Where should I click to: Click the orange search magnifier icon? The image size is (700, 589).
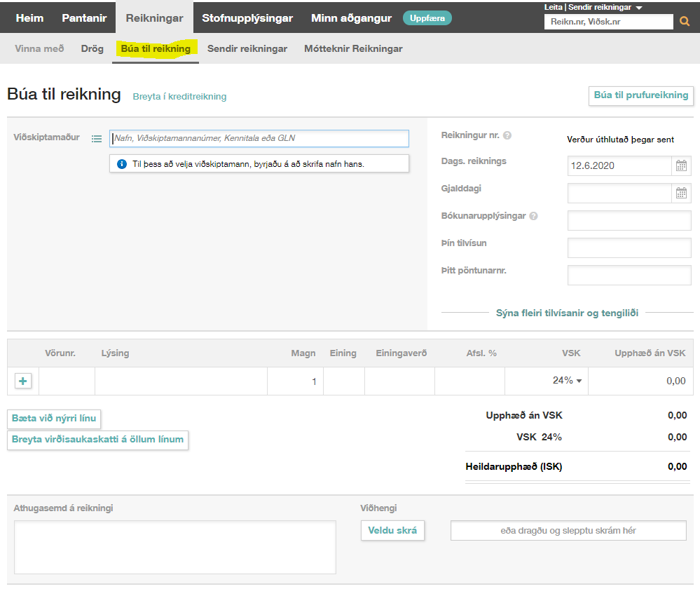coord(685,22)
